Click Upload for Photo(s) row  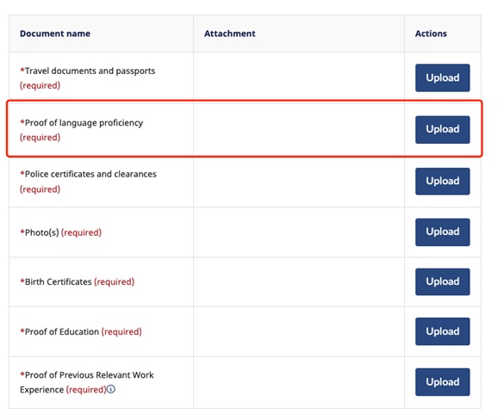(442, 232)
